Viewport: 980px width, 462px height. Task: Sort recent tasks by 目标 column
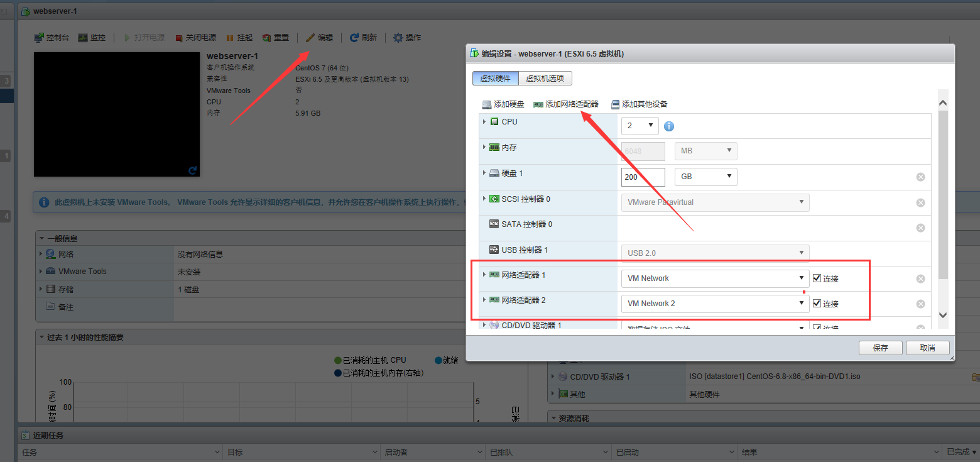click(x=301, y=452)
